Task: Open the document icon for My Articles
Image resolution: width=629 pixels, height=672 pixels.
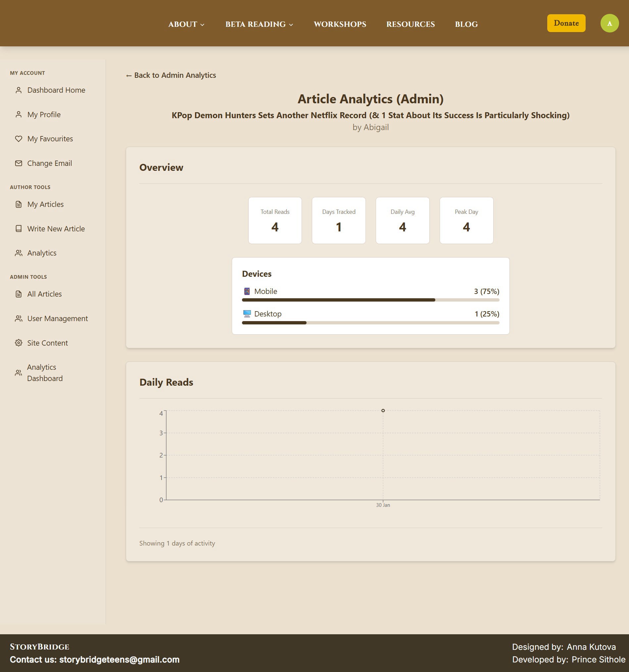Action: [19, 204]
